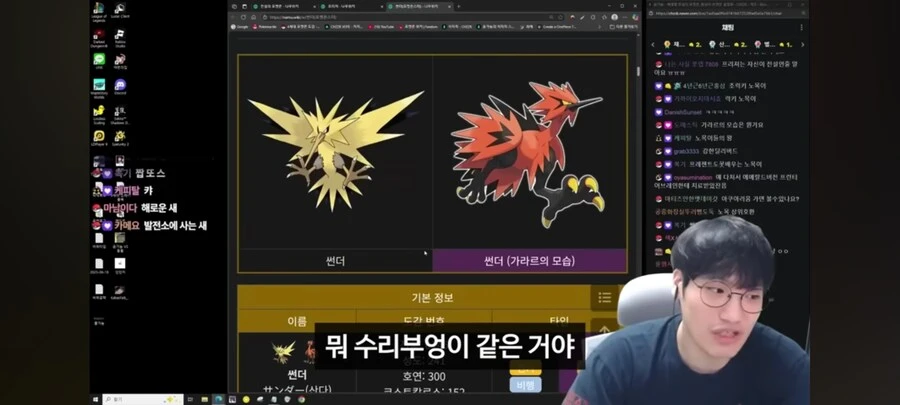Show previous chat ranking with left chevron

tap(653, 45)
